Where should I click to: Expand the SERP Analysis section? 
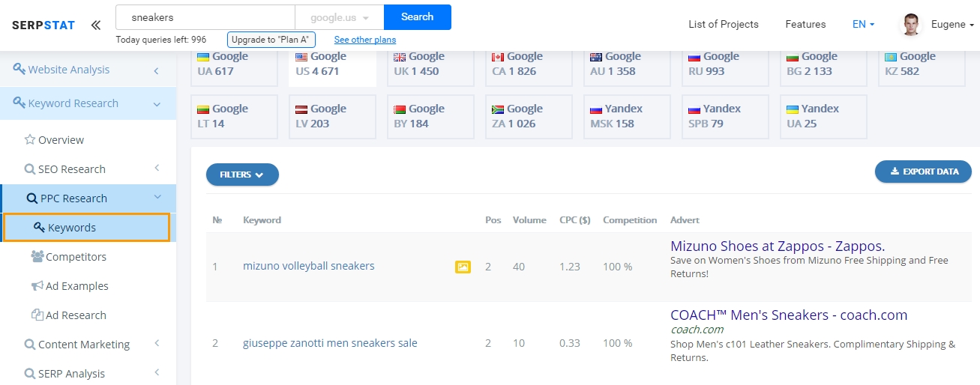pos(157,372)
